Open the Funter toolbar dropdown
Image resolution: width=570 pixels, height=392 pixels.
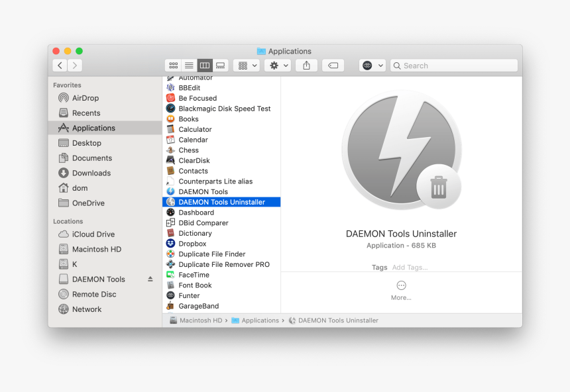pyautogui.click(x=372, y=66)
